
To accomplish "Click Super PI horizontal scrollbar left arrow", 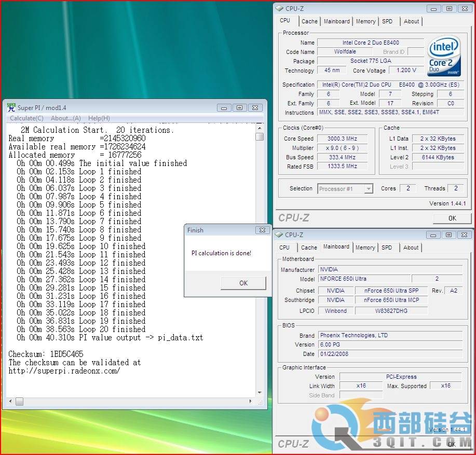I will tap(10, 402).
